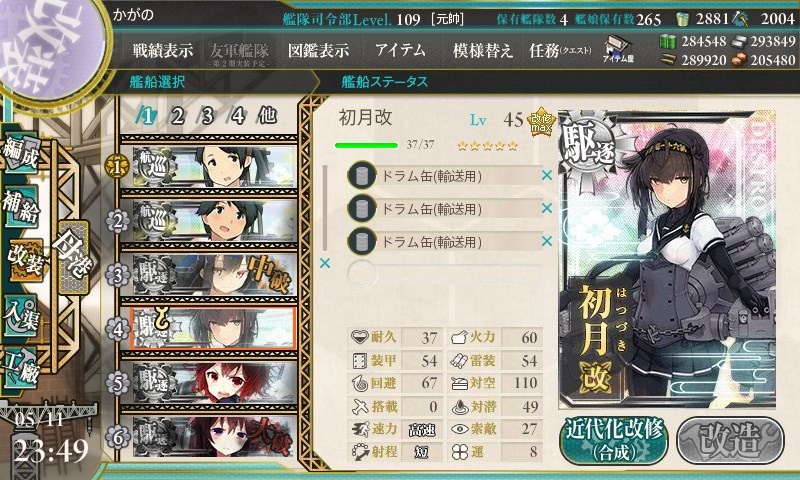The width and height of the screenshot is (800, 480).
Task: Click the empty fourth equipment slot
Action: (444, 273)
